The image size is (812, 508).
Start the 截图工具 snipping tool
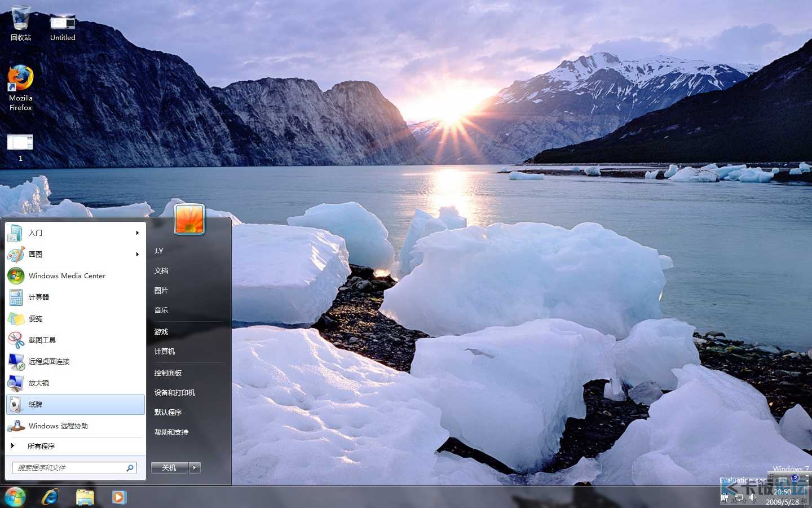[x=15, y=340]
